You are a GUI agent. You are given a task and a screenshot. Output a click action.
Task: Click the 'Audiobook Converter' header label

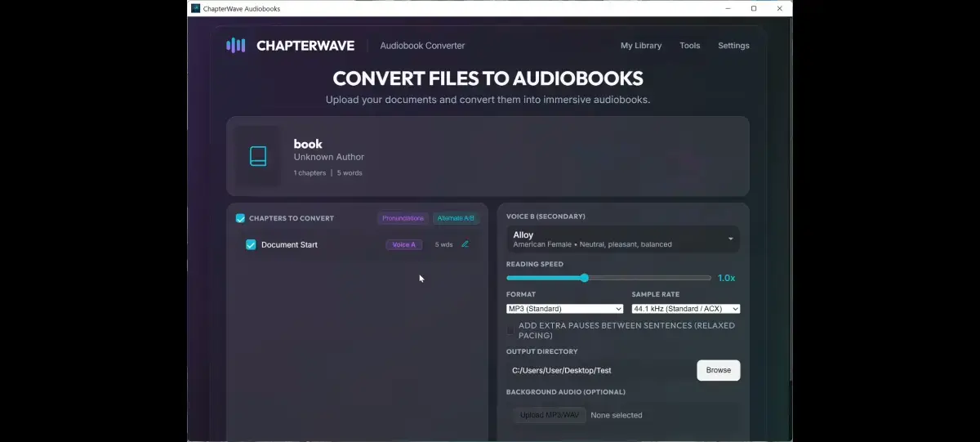422,46
